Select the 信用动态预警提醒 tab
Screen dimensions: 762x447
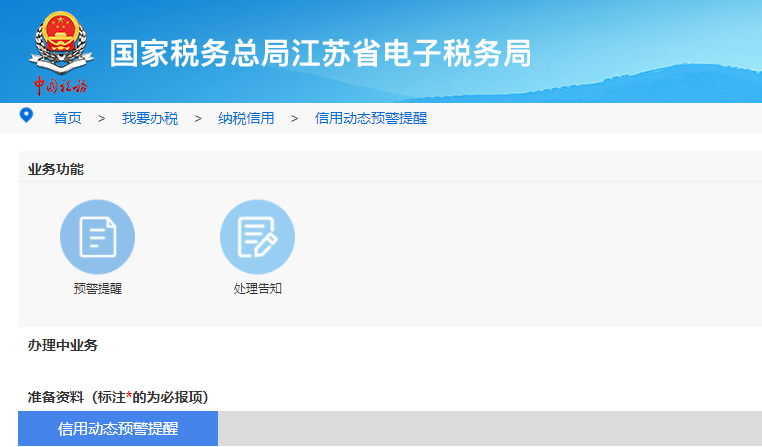point(118,429)
